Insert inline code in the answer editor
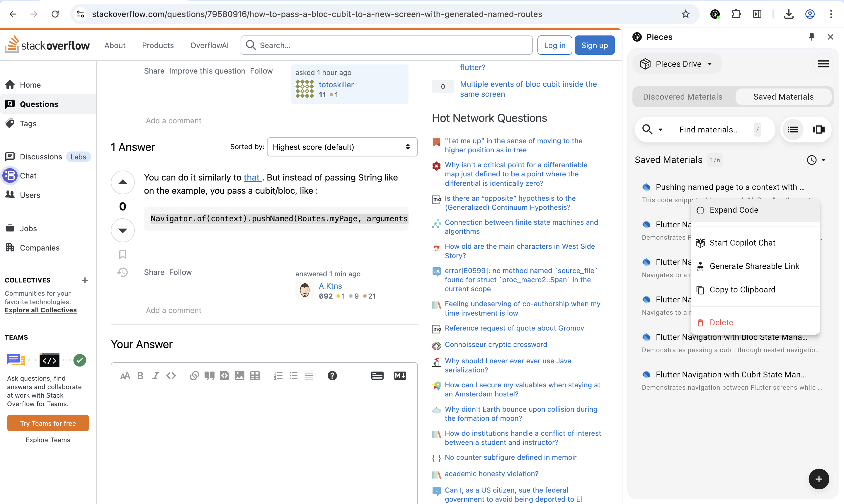This screenshot has width=844, height=504. tap(171, 376)
